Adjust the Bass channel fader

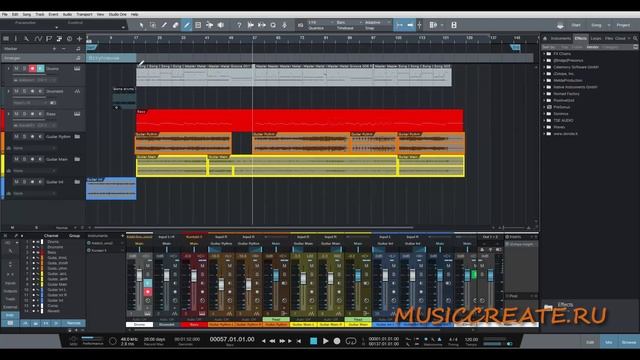tap(194, 276)
